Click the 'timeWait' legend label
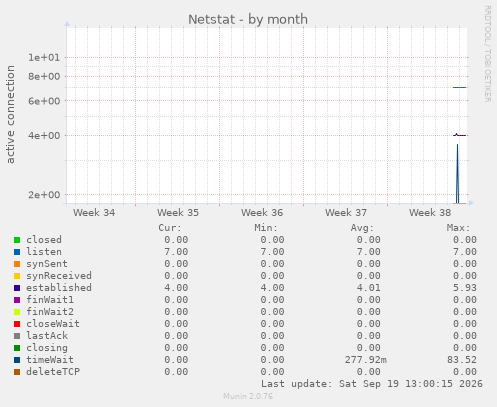The width and height of the screenshot is (497, 407). 50,360
